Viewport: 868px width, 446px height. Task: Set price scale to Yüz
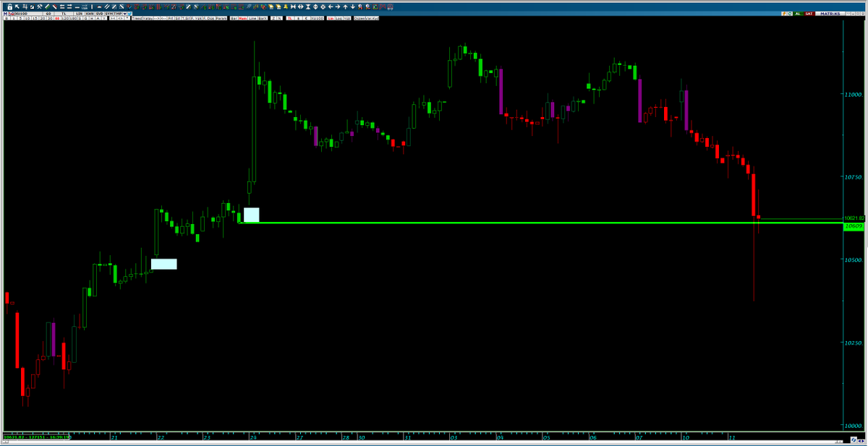pos(347,18)
